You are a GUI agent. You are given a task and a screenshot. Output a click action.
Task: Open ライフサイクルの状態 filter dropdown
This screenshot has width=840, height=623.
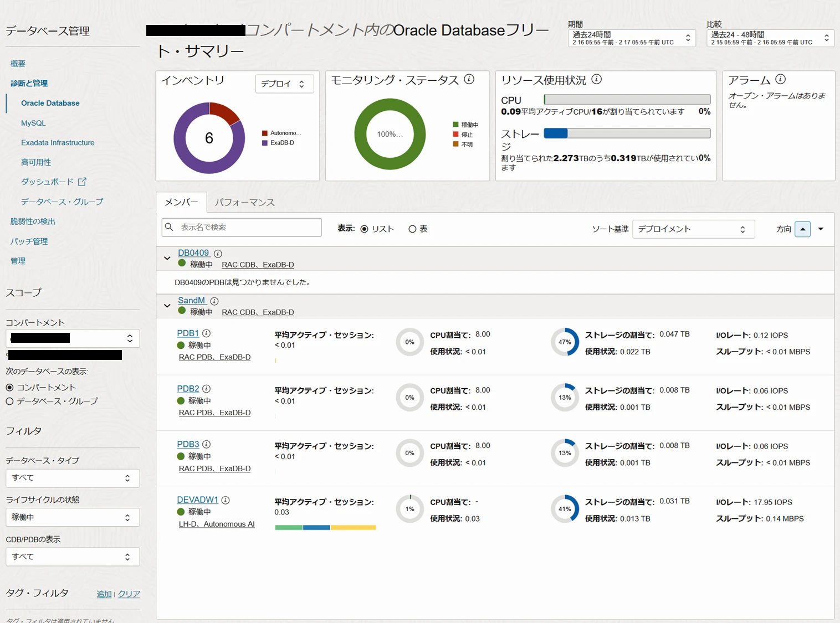point(73,517)
